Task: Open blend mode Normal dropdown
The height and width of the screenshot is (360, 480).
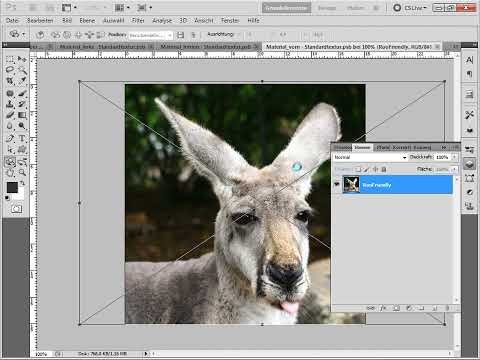Action: pyautogui.click(x=370, y=157)
